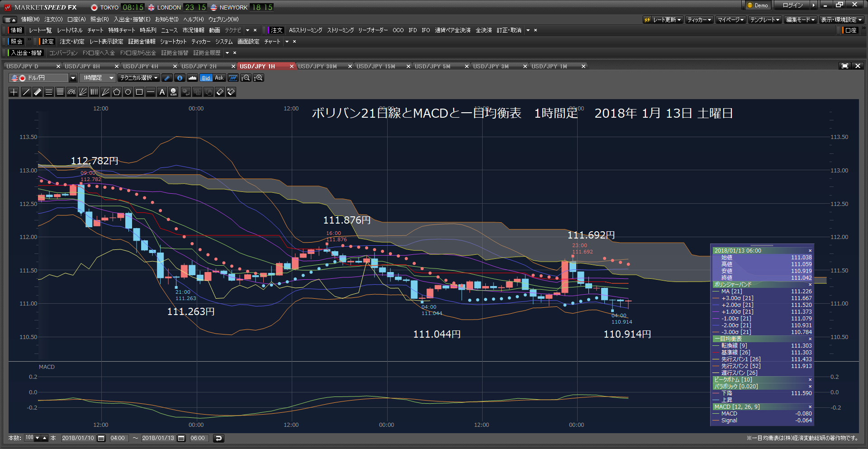
Task: Select the text annotation A tool
Action: pyautogui.click(x=162, y=92)
